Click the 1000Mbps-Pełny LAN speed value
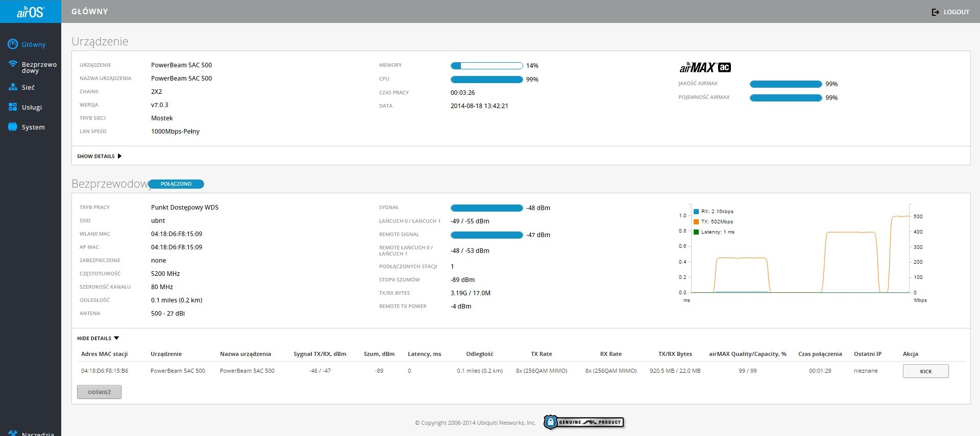Viewport: 980px width, 436px height. point(175,132)
